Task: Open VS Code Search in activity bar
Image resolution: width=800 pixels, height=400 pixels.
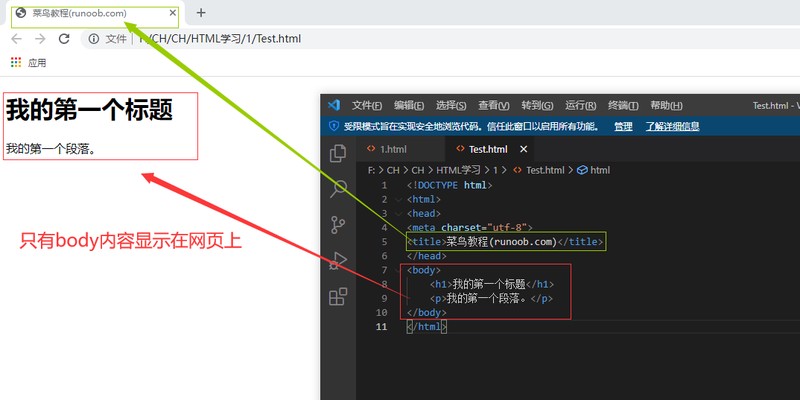Action: coord(338,189)
